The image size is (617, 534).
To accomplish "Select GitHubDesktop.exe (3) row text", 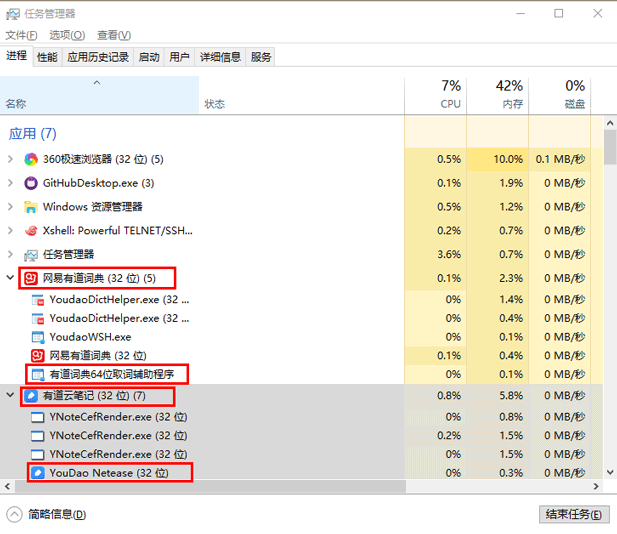I will (98, 183).
